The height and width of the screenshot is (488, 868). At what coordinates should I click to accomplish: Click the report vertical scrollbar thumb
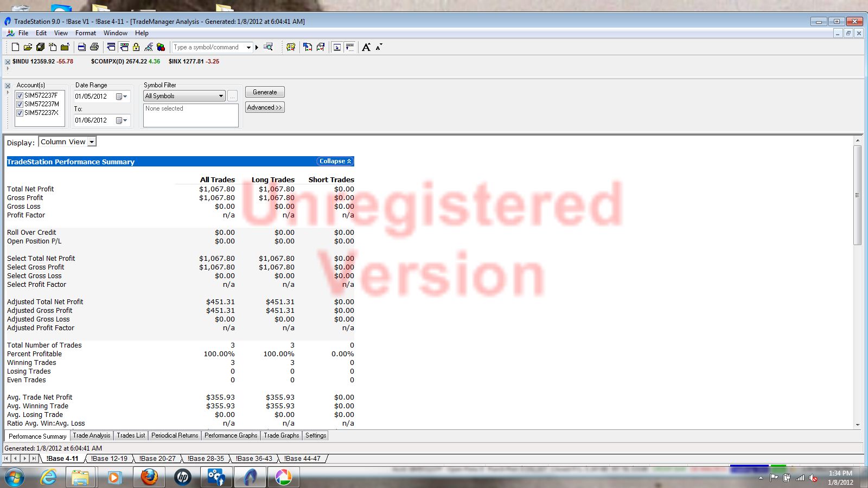click(x=858, y=195)
